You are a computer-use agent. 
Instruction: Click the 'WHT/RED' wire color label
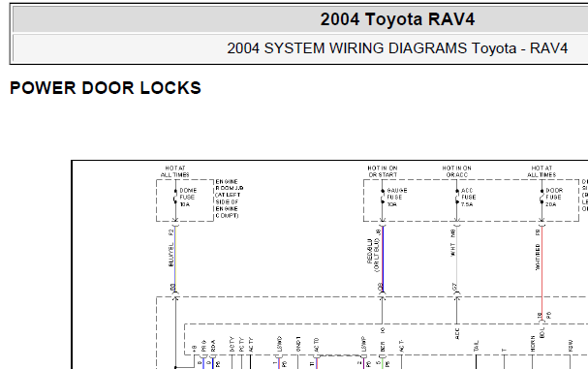[x=538, y=257]
